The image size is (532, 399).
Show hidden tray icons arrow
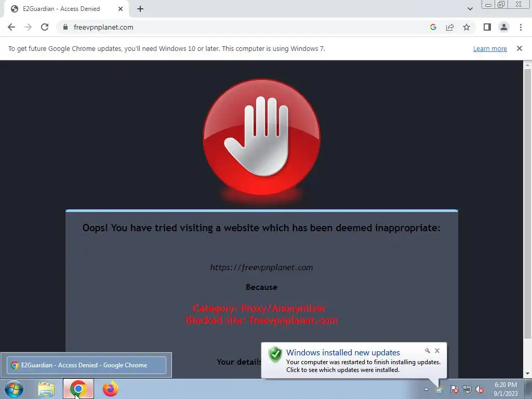point(426,389)
